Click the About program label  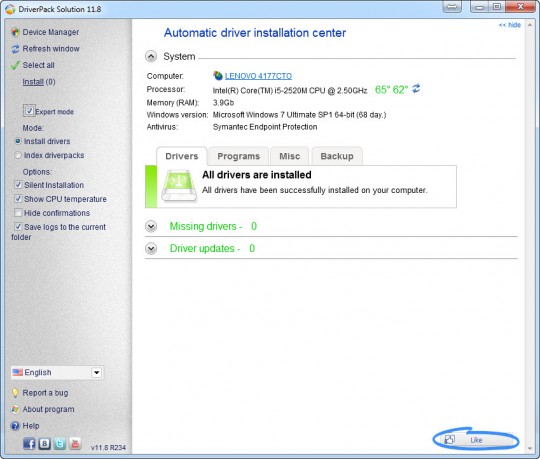pos(48,409)
